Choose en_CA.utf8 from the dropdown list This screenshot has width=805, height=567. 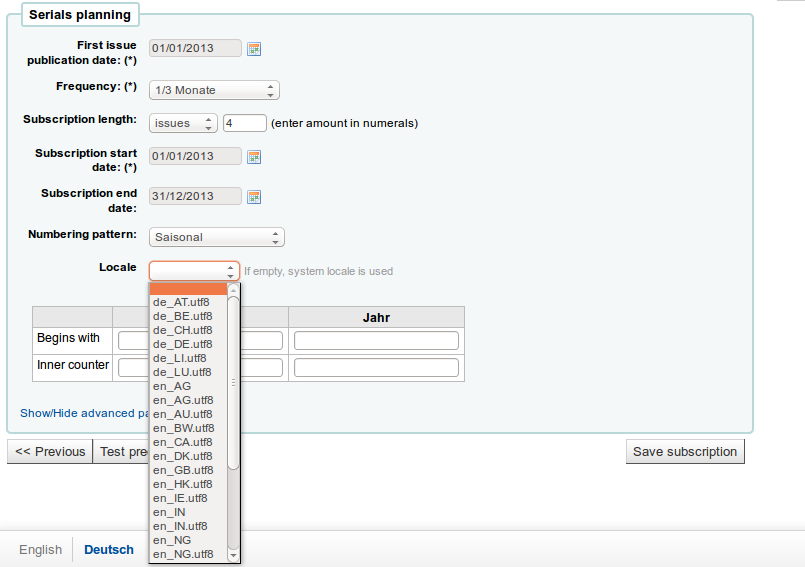[x=182, y=442]
